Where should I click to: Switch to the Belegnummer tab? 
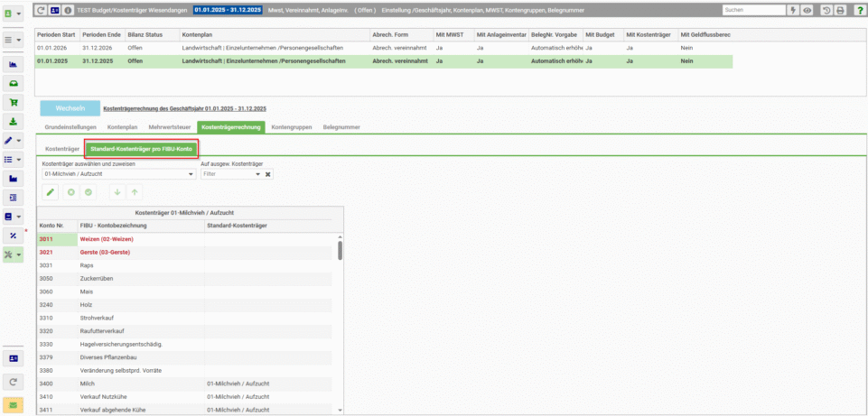pos(341,127)
